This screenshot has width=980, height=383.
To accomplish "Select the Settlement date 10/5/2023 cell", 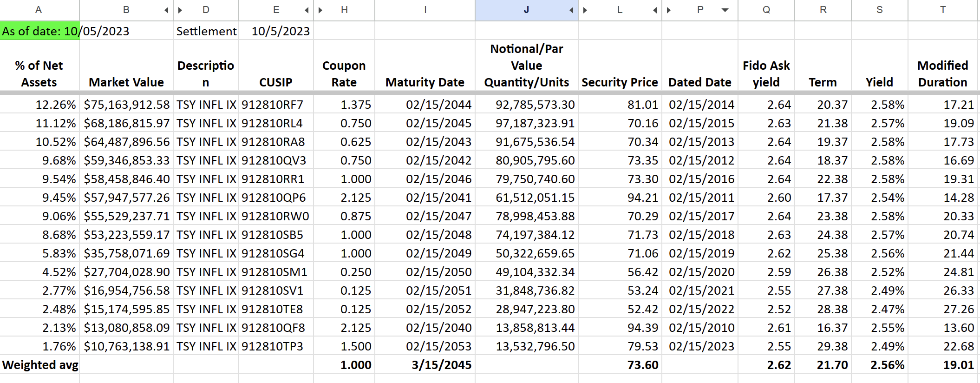I will coord(276,31).
